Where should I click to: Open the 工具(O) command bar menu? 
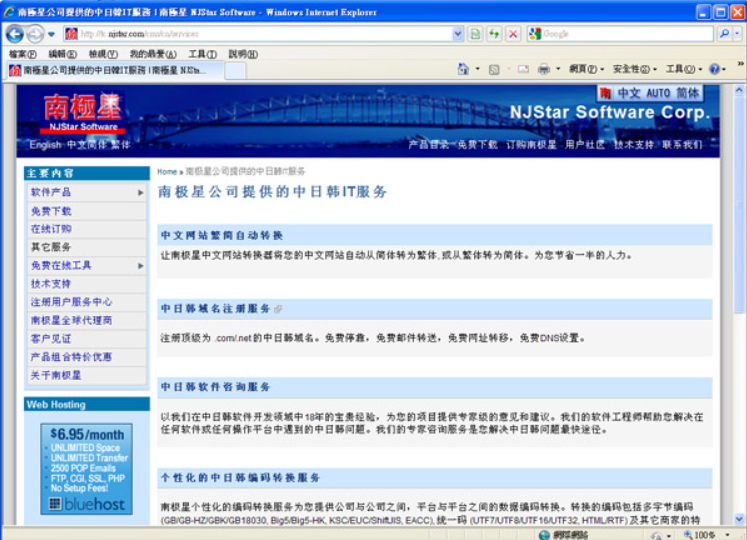tap(684, 70)
